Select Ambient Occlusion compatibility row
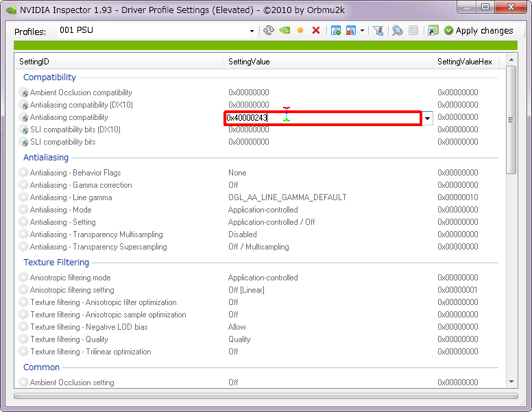 (258, 93)
